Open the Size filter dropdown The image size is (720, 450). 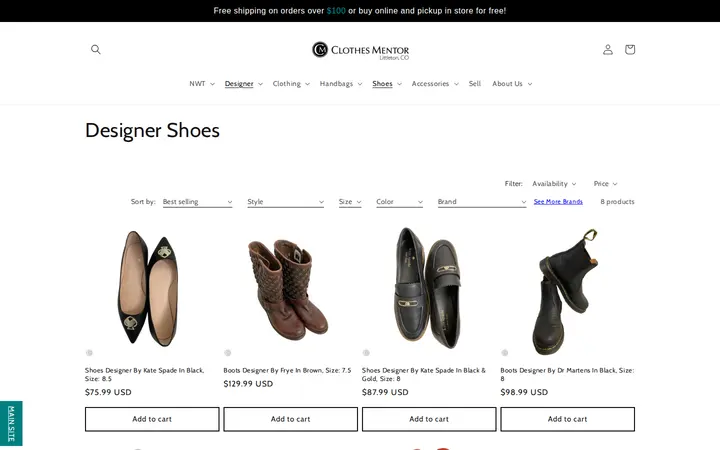[x=350, y=202]
